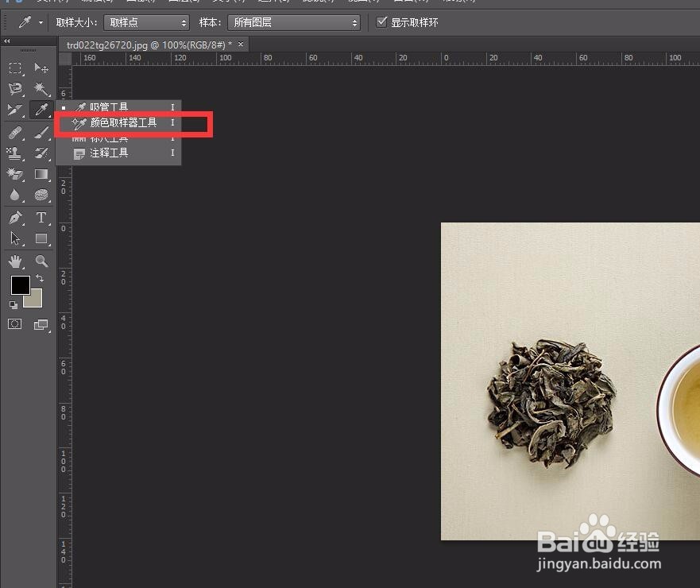Viewport: 700px width, 588px height.
Task: Select the Move tool
Action: coord(40,69)
